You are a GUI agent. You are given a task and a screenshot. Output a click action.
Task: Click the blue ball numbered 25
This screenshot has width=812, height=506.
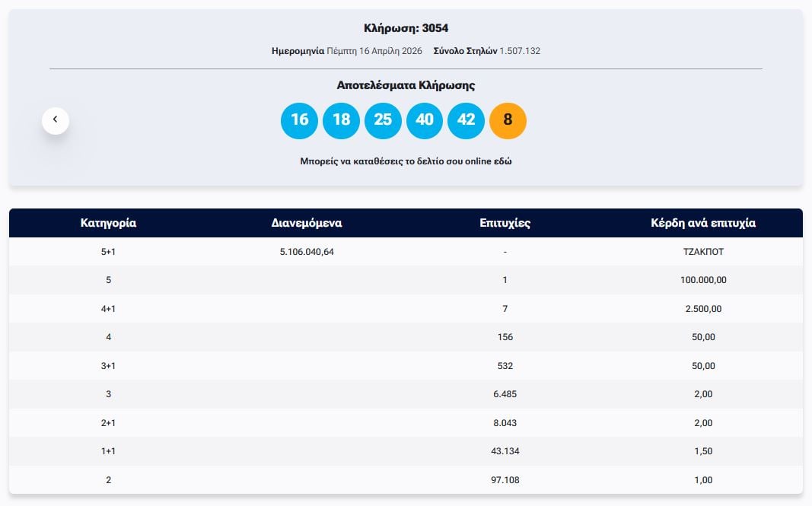(383, 120)
